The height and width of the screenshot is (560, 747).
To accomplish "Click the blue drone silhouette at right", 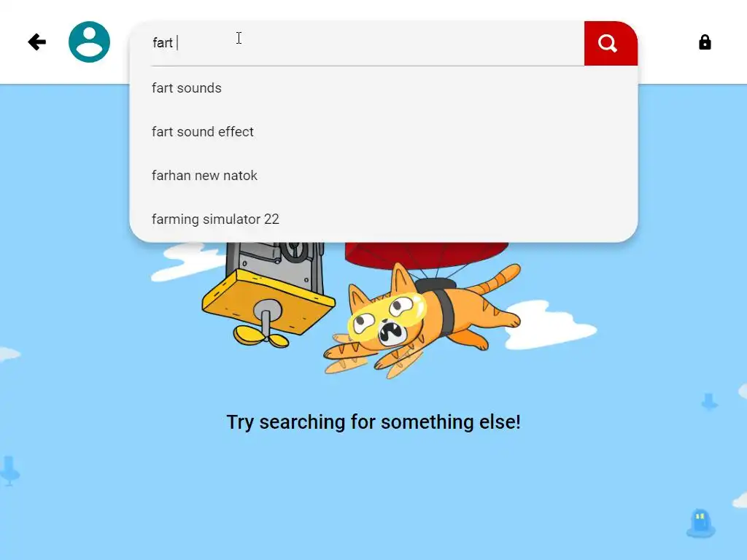I will tap(709, 402).
